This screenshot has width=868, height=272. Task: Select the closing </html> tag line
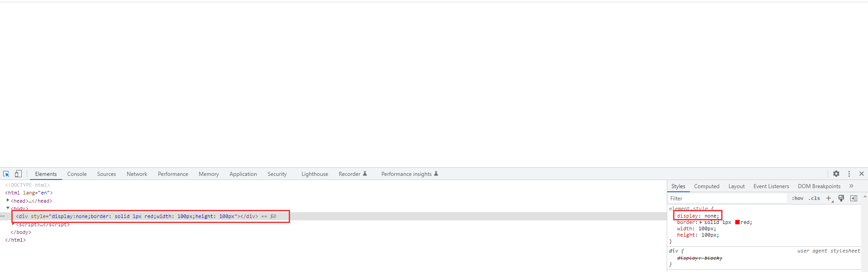(15, 240)
